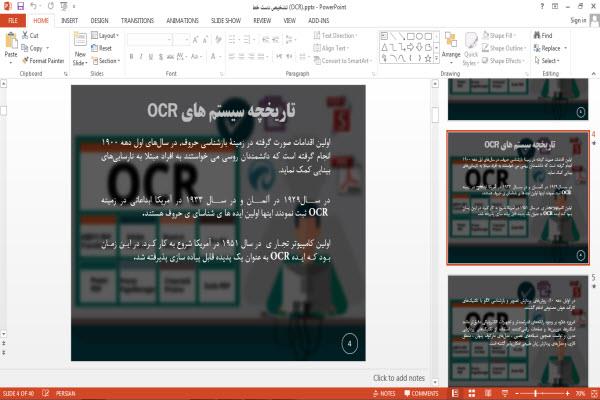The height and width of the screenshot is (400, 600).
Task: Switch to the INSERT tab
Action: 69,20
